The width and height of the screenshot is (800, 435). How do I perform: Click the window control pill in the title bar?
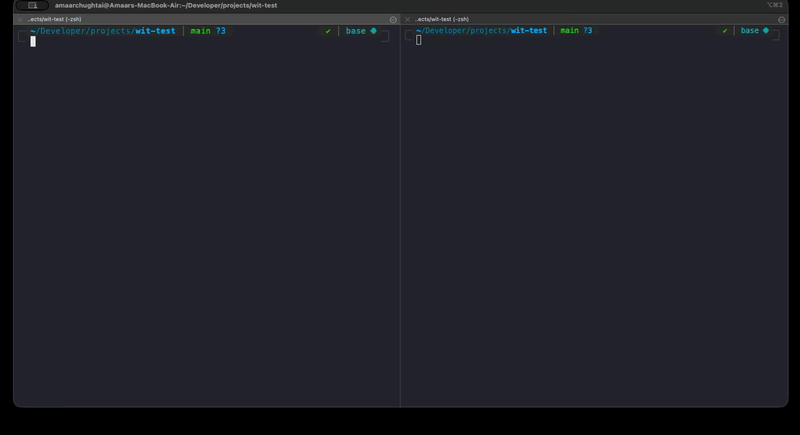tap(32, 5)
